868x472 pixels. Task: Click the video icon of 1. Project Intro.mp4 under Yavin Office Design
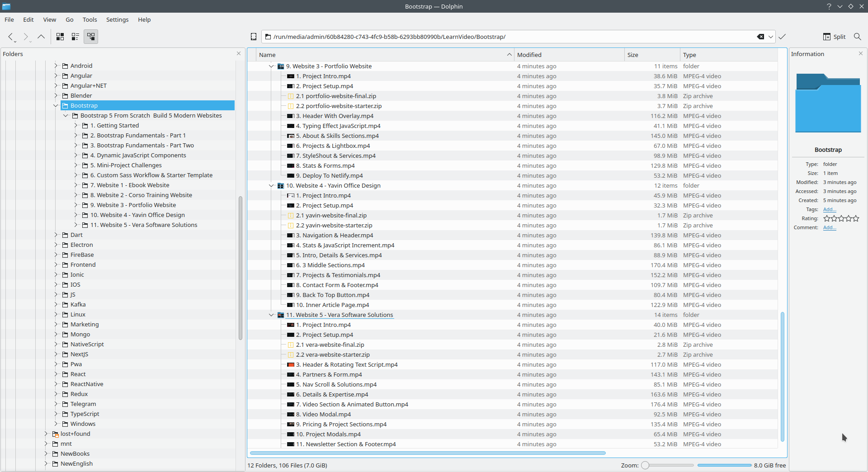tap(291, 196)
